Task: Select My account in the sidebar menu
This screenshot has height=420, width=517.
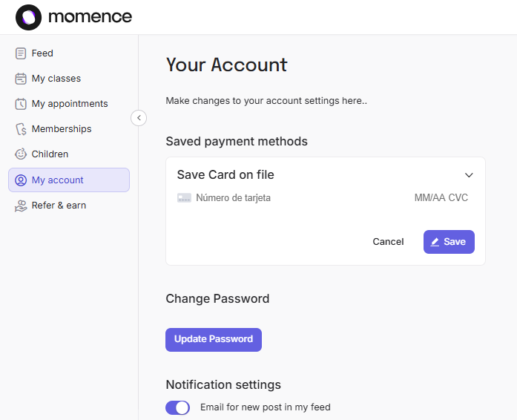Action: [x=69, y=180]
